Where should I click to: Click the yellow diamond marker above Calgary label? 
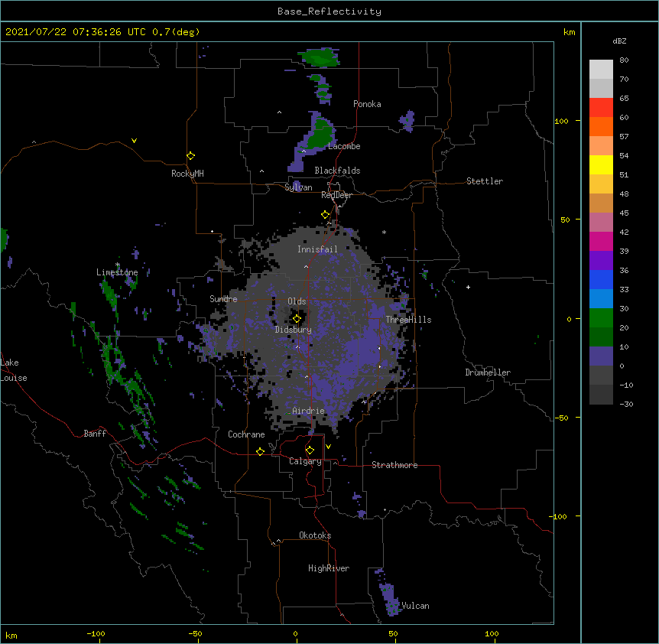[310, 450]
